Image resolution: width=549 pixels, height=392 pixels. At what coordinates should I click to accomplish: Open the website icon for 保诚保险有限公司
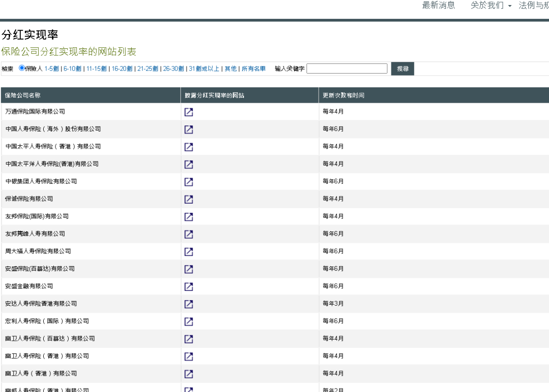click(x=189, y=200)
